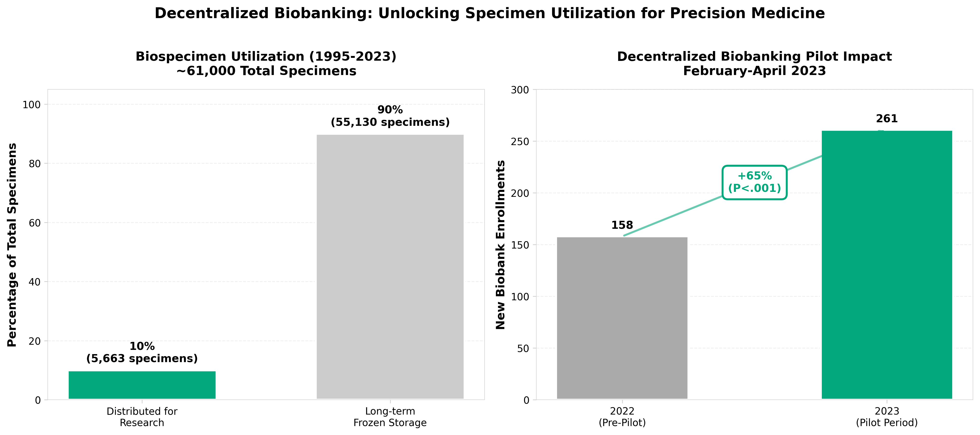Click the main Decentralized Biobanking chart title
The width and height of the screenshot is (980, 435).
(490, 13)
